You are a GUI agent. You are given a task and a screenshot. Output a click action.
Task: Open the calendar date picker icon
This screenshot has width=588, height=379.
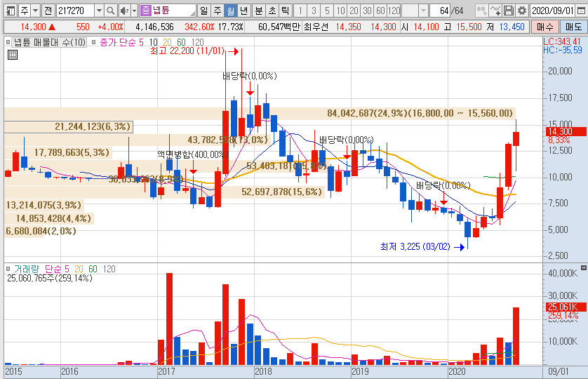582,11
